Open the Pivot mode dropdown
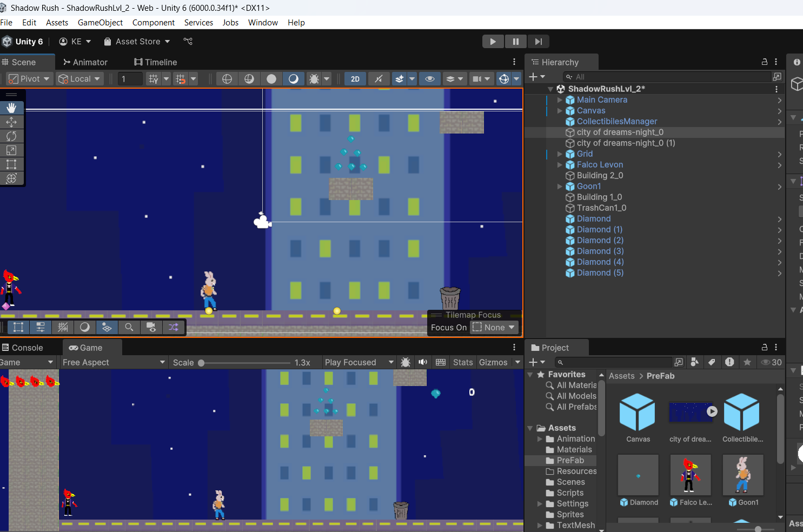The image size is (803, 532). click(x=30, y=79)
